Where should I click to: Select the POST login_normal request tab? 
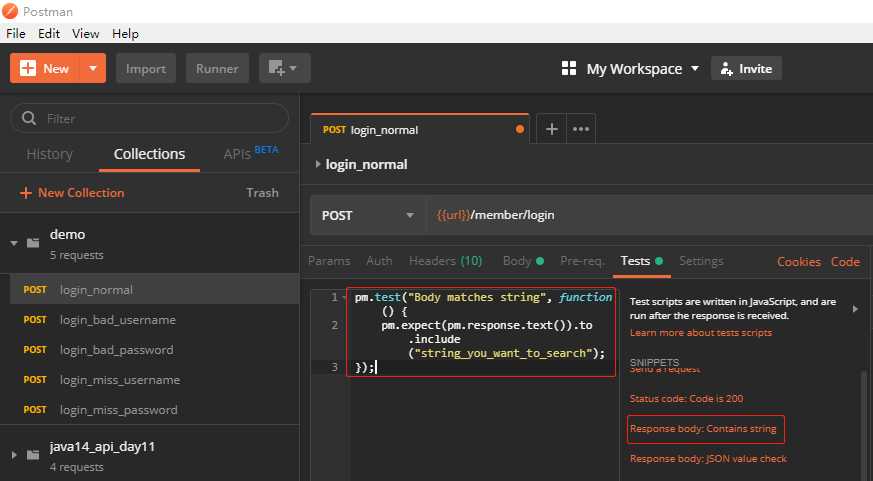click(419, 130)
